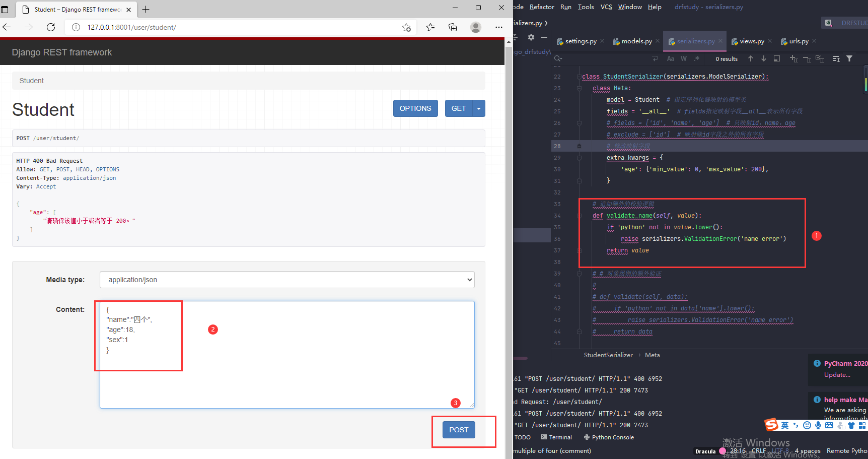
Task: Collapse extra_kwargs fold marker on line 29
Action: 579,158
